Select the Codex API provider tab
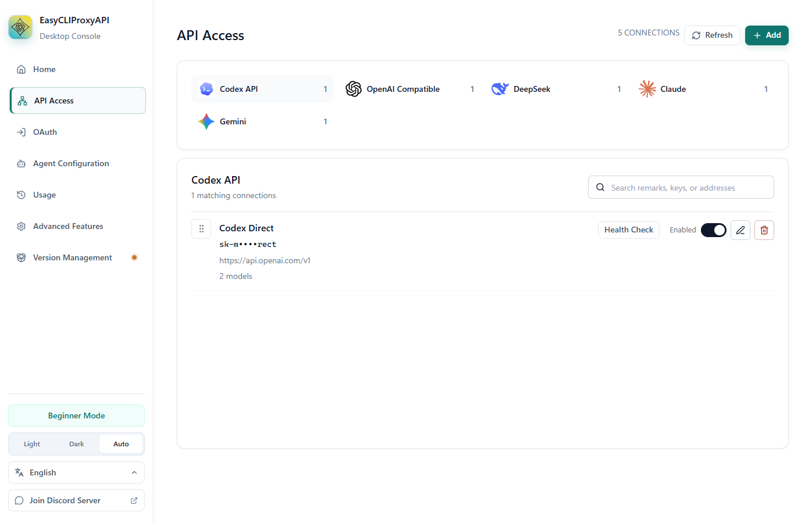This screenshot has height=523, width=812. coord(263,89)
